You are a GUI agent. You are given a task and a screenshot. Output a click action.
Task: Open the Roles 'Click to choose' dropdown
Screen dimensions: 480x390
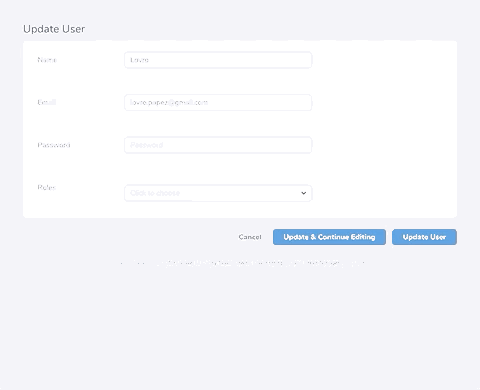click(218, 193)
